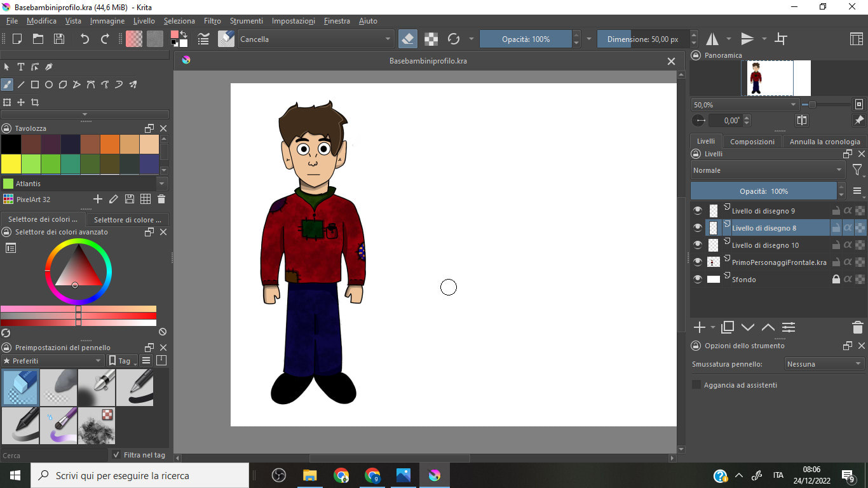The width and height of the screenshot is (868, 488).
Task: Open the Normale blending mode dropdown
Action: pyautogui.click(x=768, y=170)
